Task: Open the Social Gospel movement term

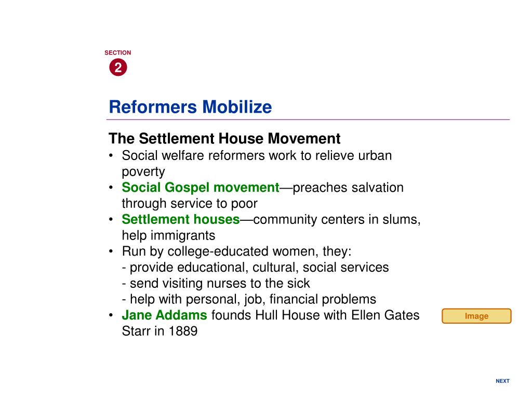Action: [x=201, y=187]
